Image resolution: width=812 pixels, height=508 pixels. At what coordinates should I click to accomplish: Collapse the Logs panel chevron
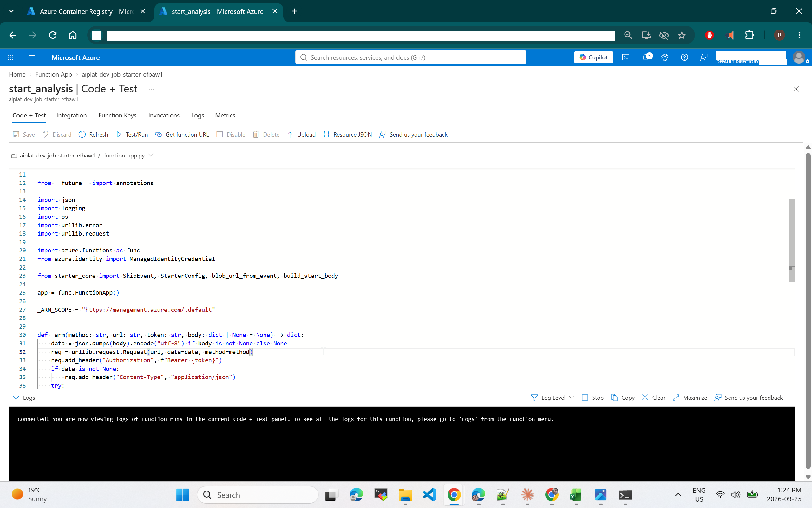(16, 398)
